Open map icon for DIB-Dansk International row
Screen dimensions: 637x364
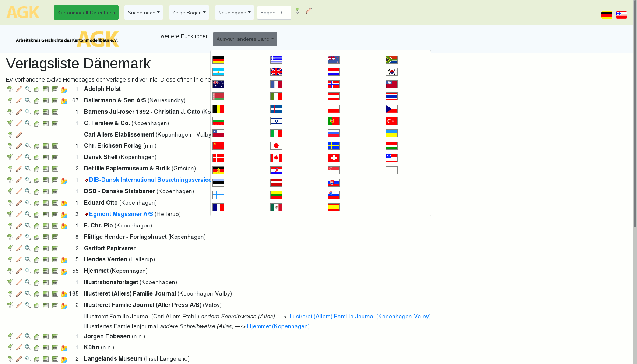coord(64,180)
